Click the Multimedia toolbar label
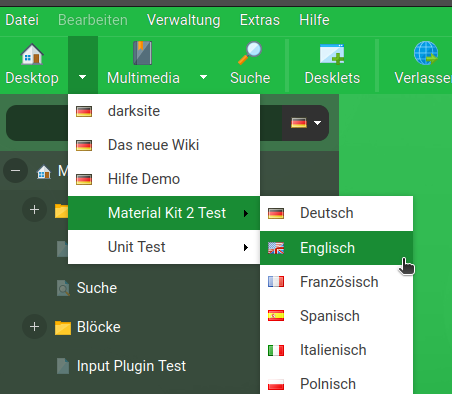The image size is (452, 394). coord(143,78)
